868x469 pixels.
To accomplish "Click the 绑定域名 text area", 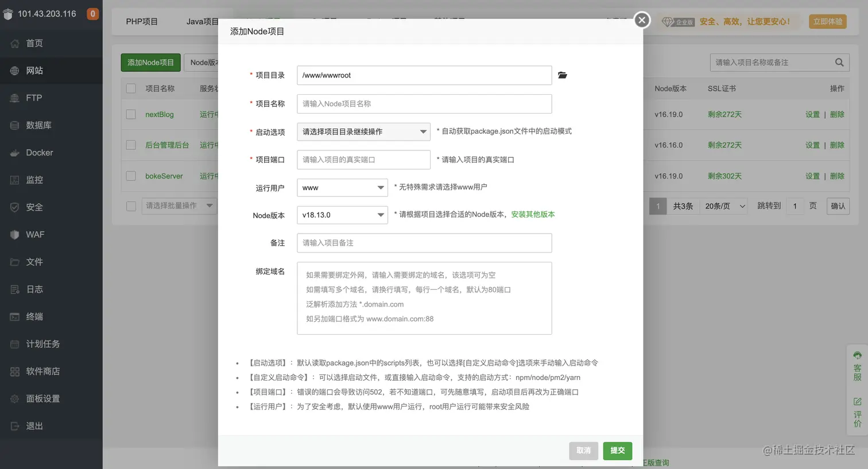I will click(x=424, y=299).
